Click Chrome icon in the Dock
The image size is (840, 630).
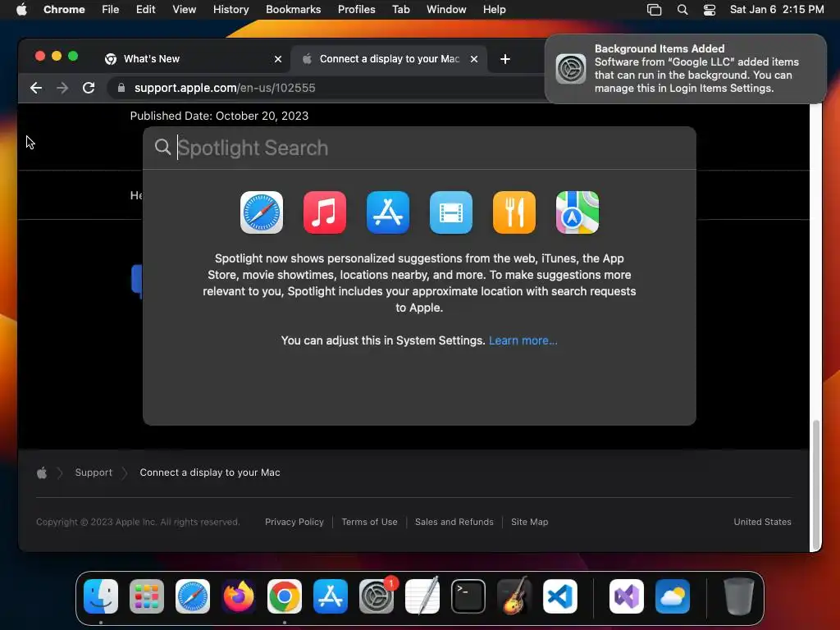click(x=285, y=596)
